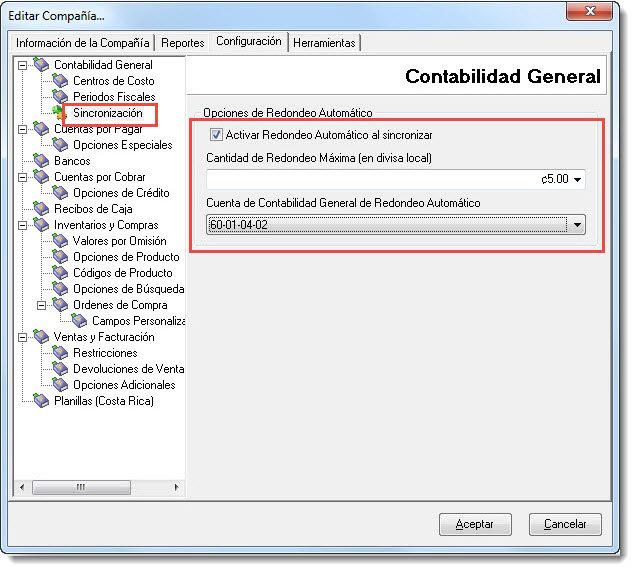Click the tree scrollbar left arrow
Viewport: 635px width, 571px height.
click(22, 487)
